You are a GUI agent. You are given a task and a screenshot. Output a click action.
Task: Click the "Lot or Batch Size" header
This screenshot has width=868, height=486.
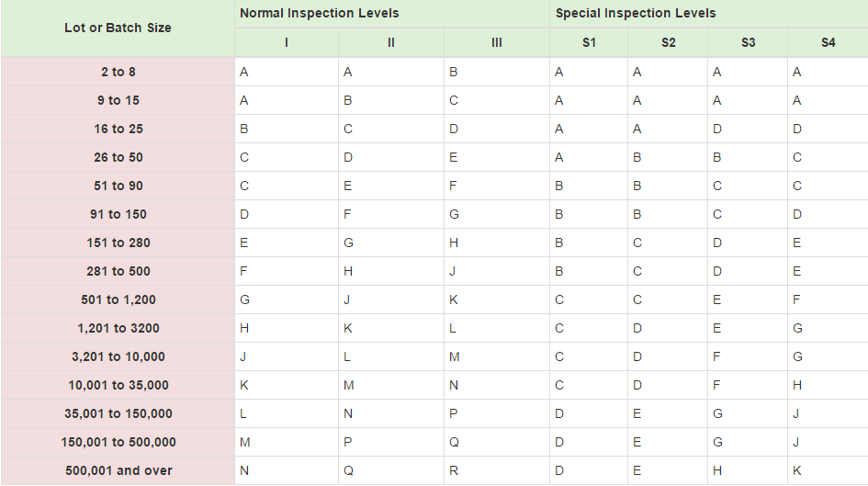click(118, 28)
